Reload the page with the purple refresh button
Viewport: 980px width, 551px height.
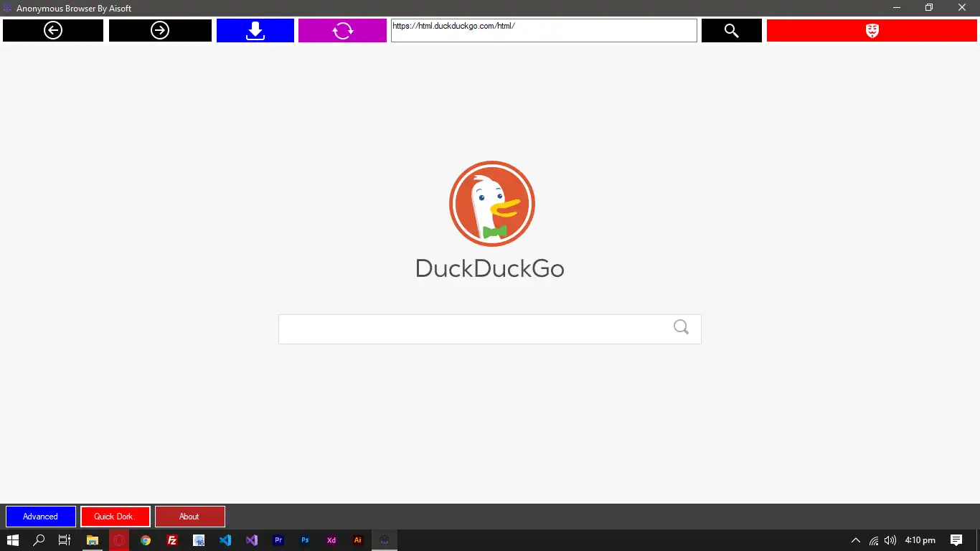click(x=342, y=30)
